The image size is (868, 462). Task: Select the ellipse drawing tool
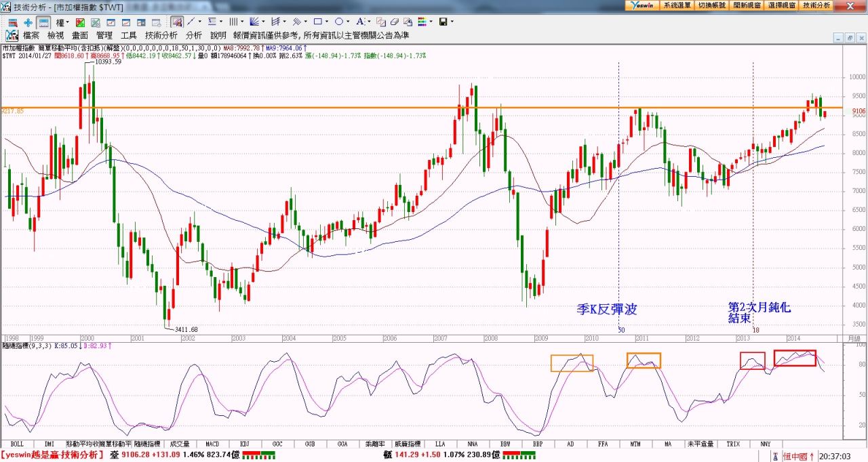point(338,22)
